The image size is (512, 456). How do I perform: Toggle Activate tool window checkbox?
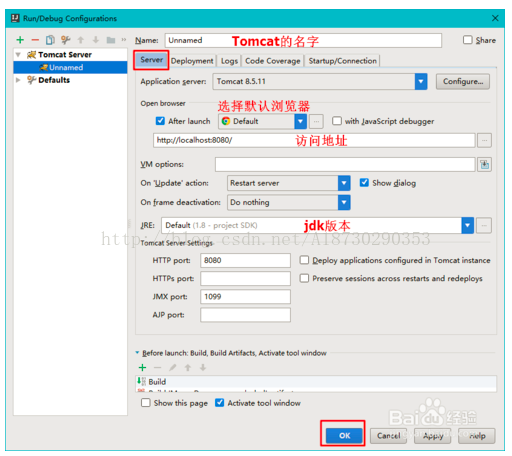(219, 403)
